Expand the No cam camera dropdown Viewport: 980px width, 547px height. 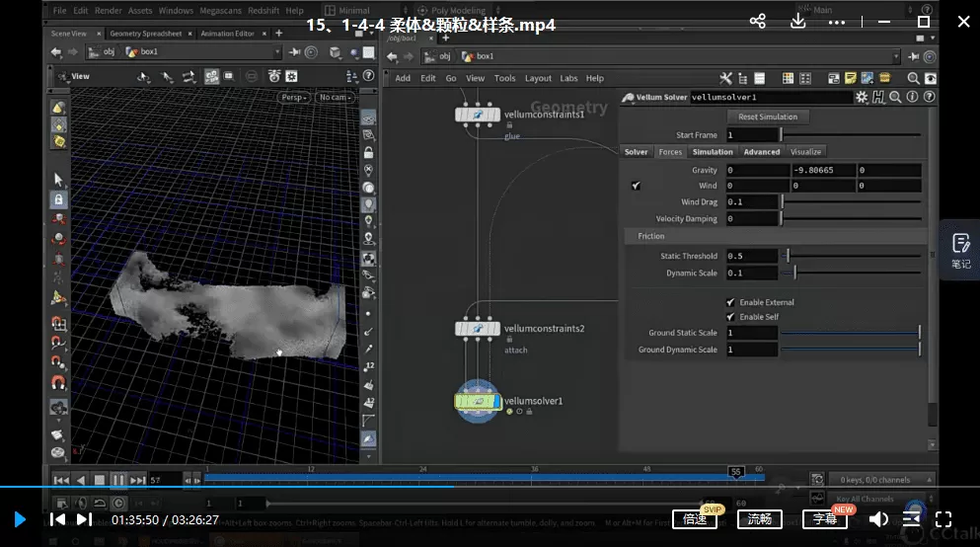tap(336, 97)
